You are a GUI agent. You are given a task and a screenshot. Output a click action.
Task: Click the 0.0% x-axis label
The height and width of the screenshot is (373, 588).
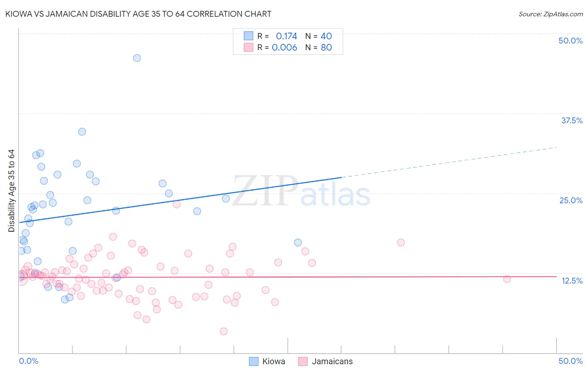[x=28, y=361]
